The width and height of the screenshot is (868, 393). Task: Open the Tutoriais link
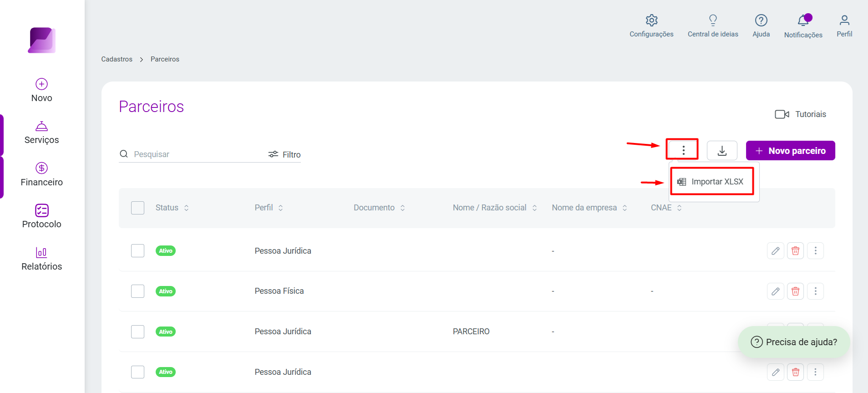(x=801, y=114)
